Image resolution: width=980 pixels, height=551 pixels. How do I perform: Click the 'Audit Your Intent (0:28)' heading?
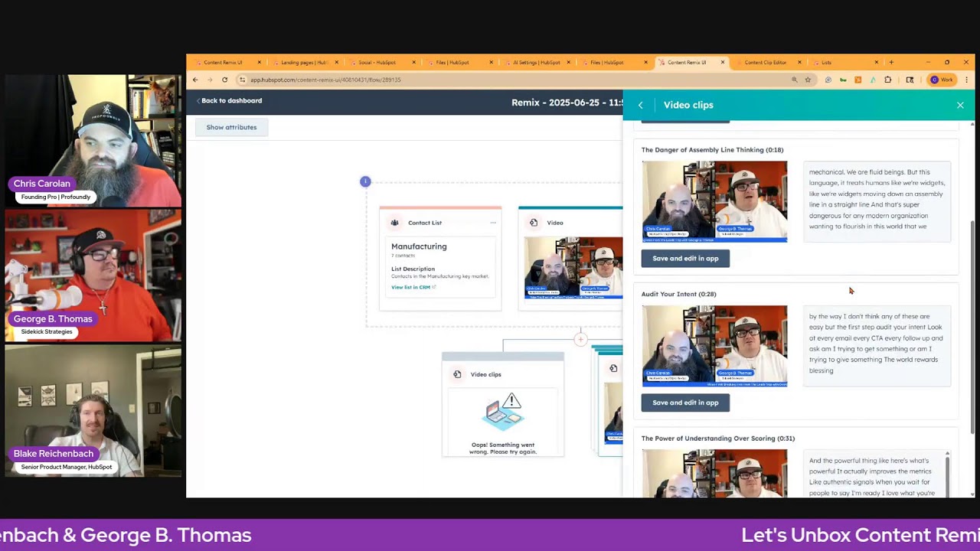679,294
